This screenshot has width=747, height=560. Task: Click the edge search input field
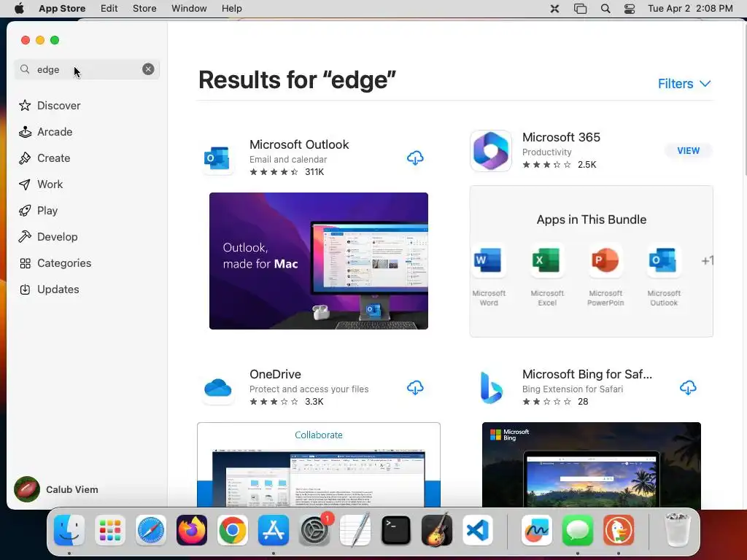click(87, 69)
